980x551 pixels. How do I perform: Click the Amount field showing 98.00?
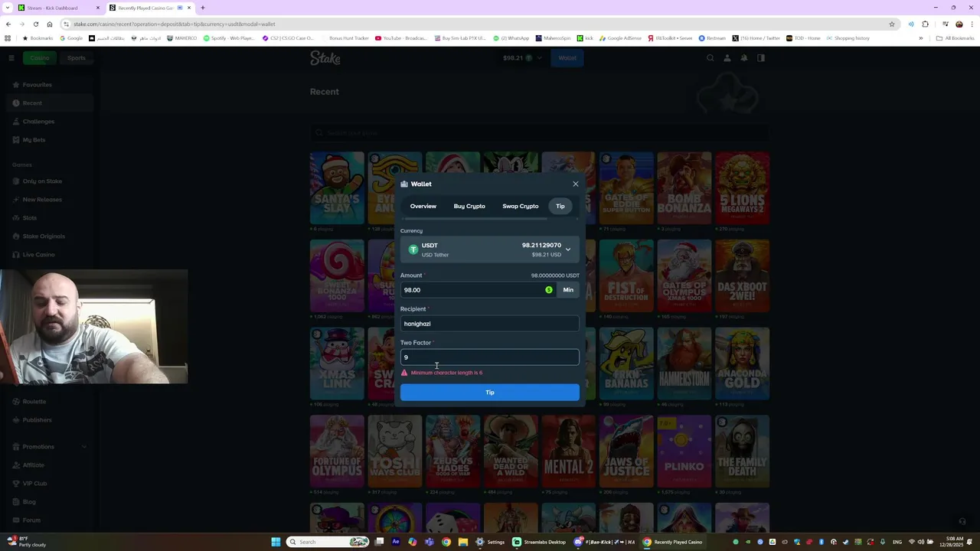click(478, 290)
